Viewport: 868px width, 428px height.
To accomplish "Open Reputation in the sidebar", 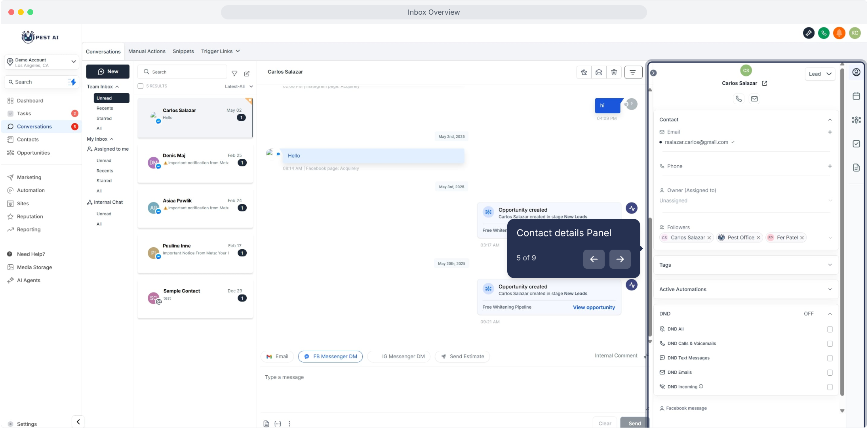I will 30,216.
